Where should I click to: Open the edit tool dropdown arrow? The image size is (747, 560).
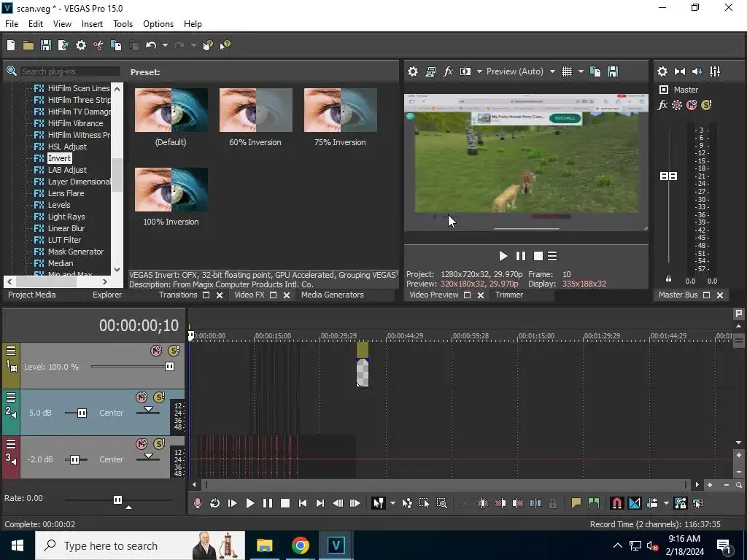pyautogui.click(x=392, y=503)
